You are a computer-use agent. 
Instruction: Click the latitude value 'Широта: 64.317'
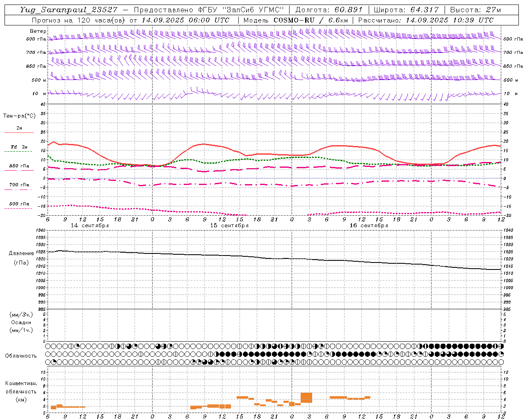pos(406,10)
